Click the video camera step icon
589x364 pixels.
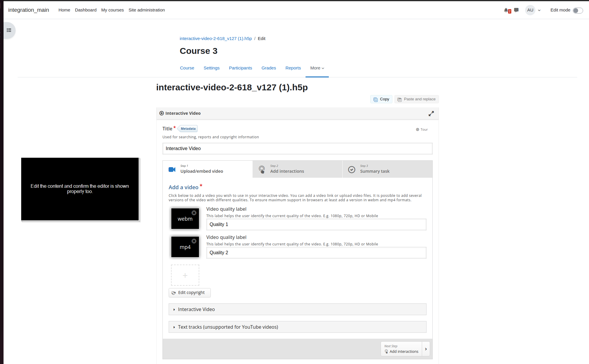click(x=172, y=169)
